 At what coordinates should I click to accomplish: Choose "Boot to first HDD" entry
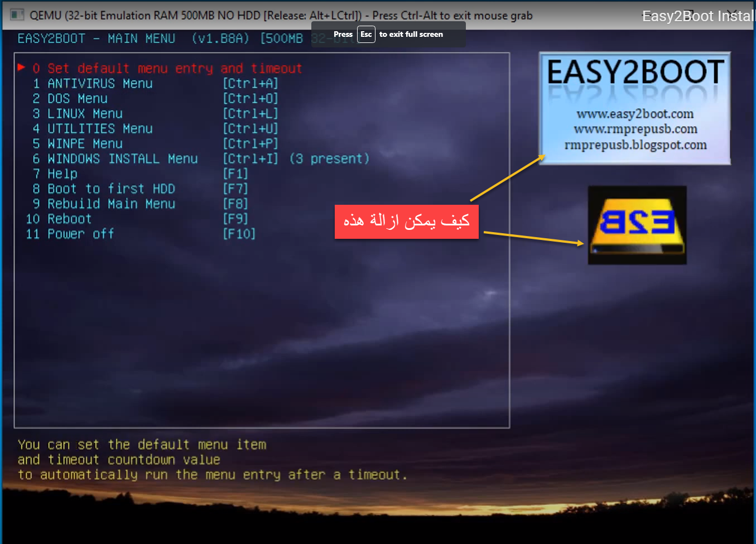[104, 189]
